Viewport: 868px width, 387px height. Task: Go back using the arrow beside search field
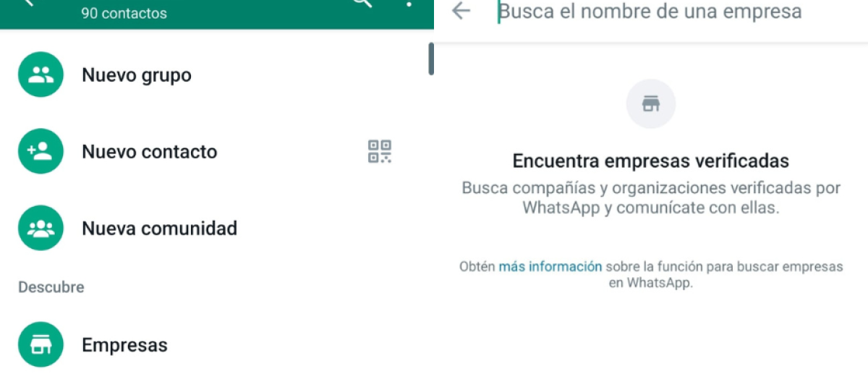461,10
